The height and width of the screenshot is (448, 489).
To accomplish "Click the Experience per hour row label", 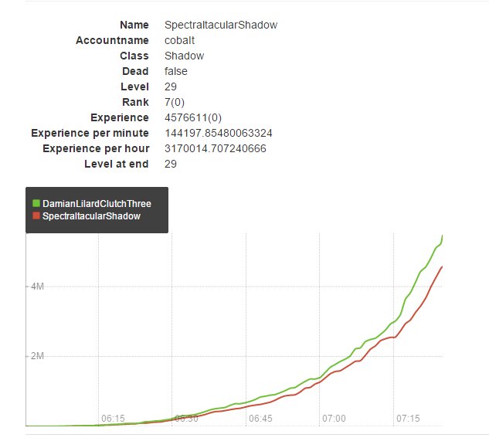I will tap(96, 148).
